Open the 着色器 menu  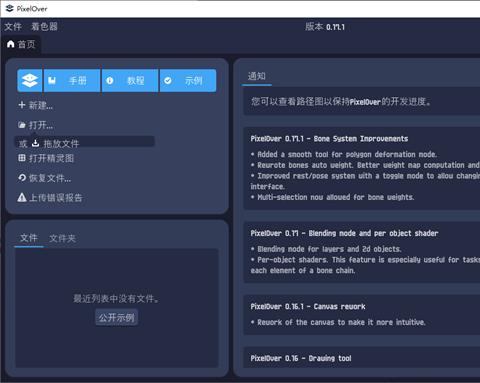point(44,27)
